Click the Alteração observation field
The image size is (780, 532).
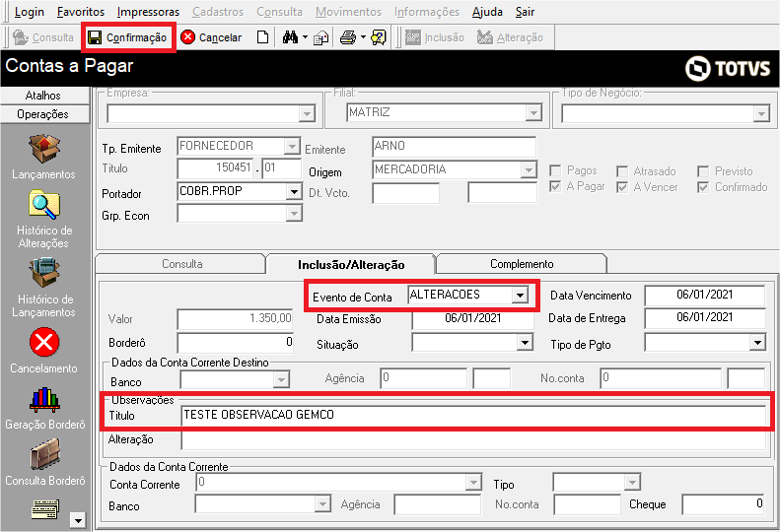(x=473, y=440)
